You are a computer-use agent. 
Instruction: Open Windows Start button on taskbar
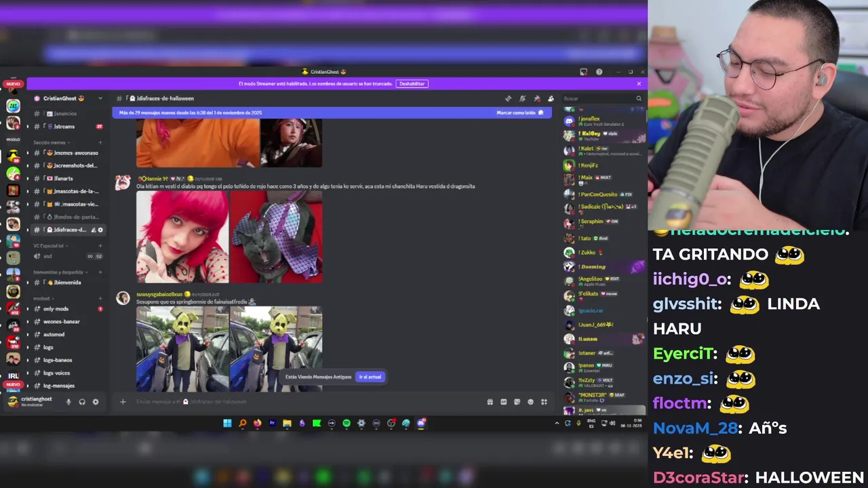point(227,424)
